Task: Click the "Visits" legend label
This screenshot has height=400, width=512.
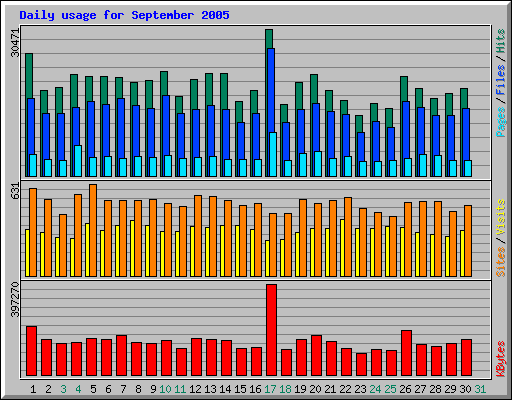Action: tap(501, 218)
